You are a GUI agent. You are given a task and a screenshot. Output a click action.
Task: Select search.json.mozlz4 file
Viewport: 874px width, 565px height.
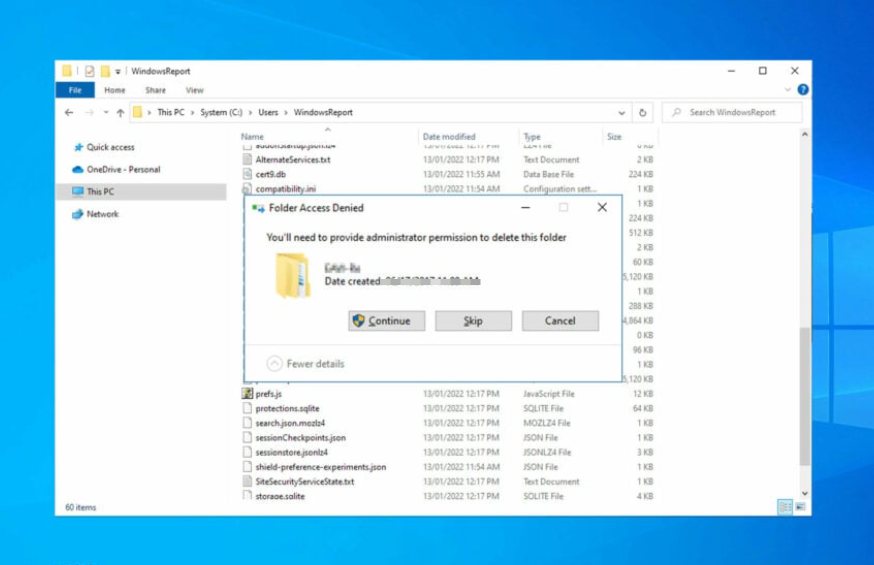(290, 423)
